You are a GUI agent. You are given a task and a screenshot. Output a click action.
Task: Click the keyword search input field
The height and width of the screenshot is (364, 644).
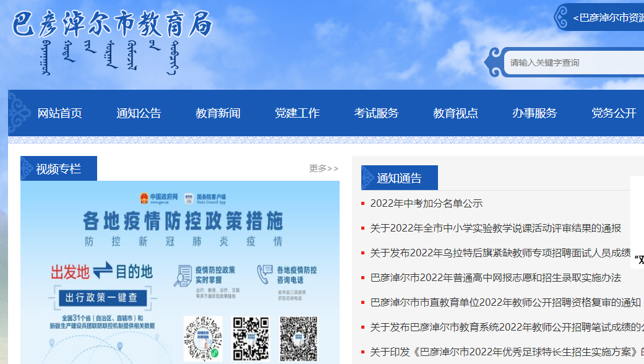click(x=574, y=63)
